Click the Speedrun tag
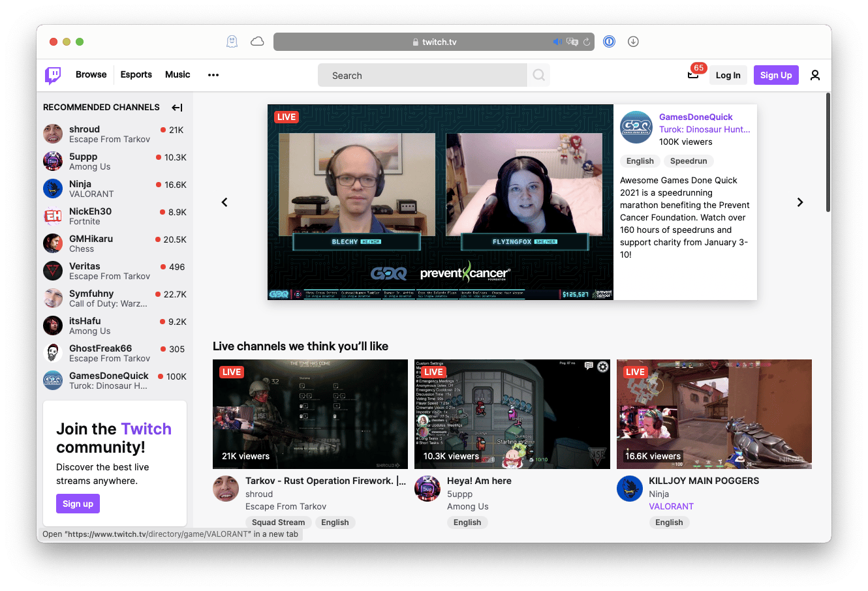The image size is (868, 591). pos(689,161)
